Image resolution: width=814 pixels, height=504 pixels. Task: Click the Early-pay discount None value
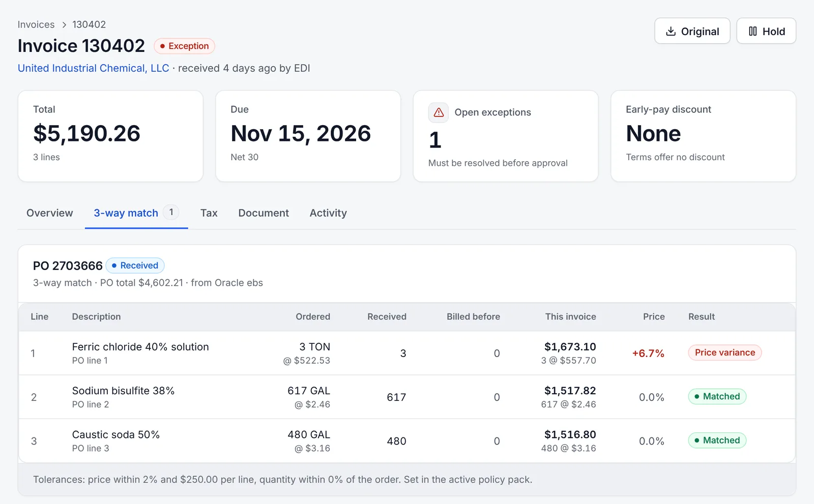click(653, 134)
